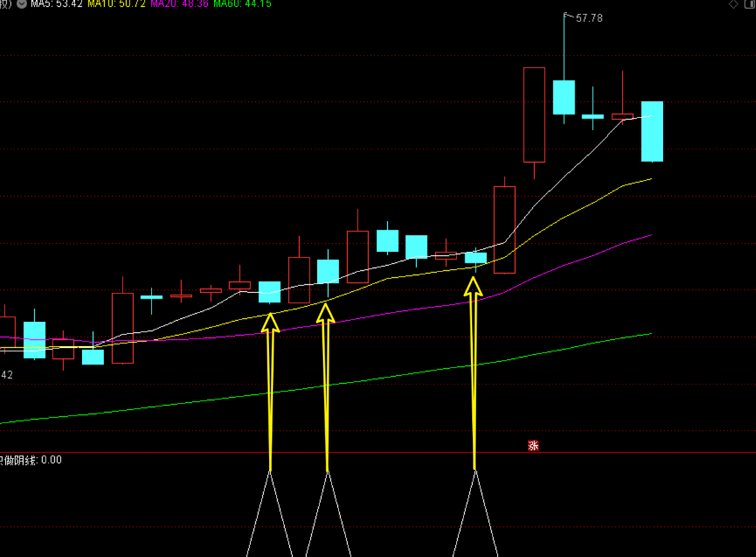
Task: Select the yellow MA10: 50.72 label
Action: pyautogui.click(x=116, y=4)
